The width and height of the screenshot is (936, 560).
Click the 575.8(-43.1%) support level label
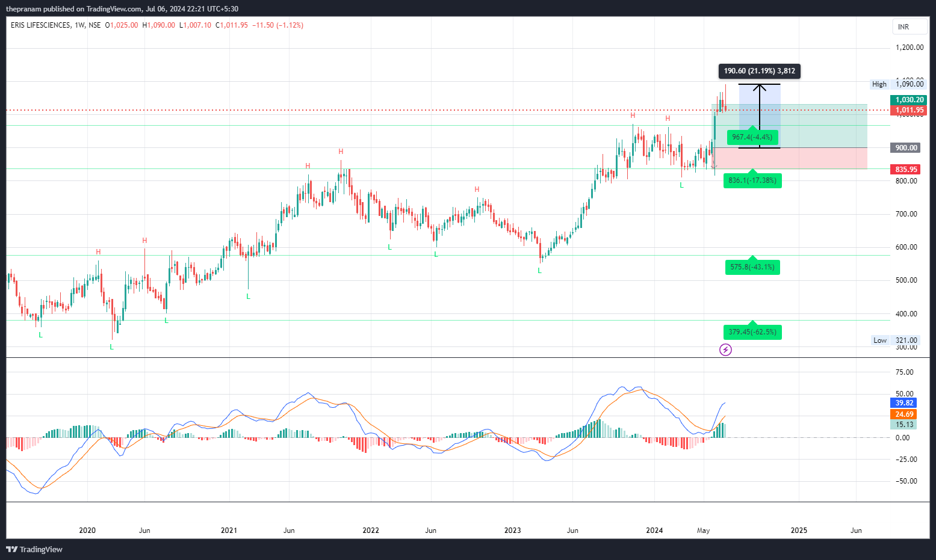752,267
